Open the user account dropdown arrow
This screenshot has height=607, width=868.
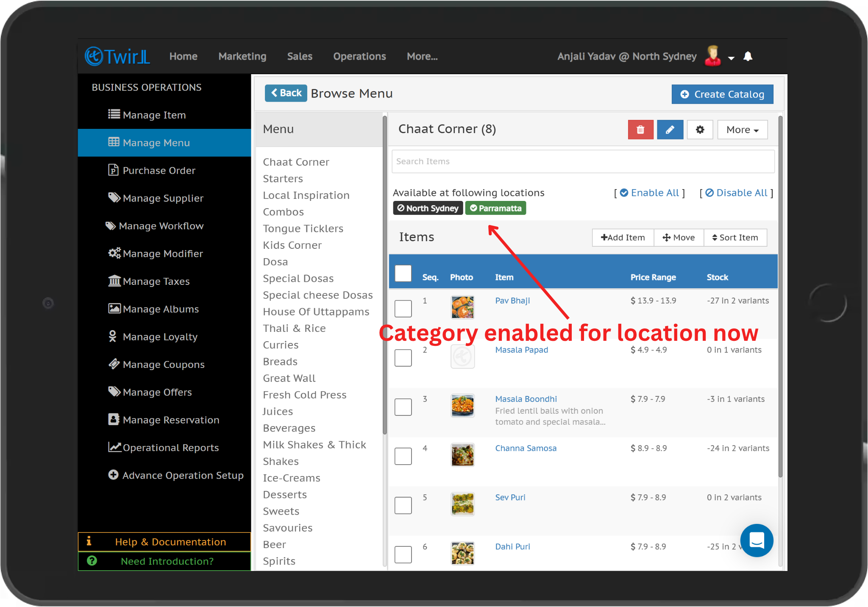[x=731, y=58]
